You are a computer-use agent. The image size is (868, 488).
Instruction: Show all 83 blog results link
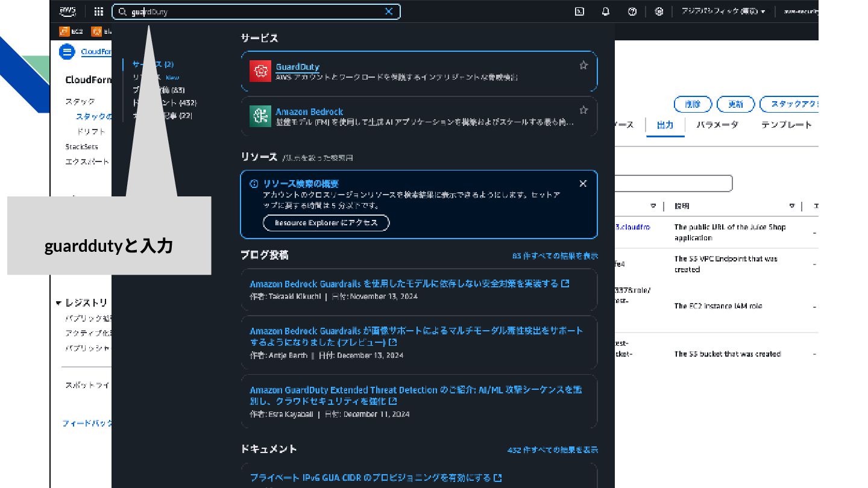[555, 256]
